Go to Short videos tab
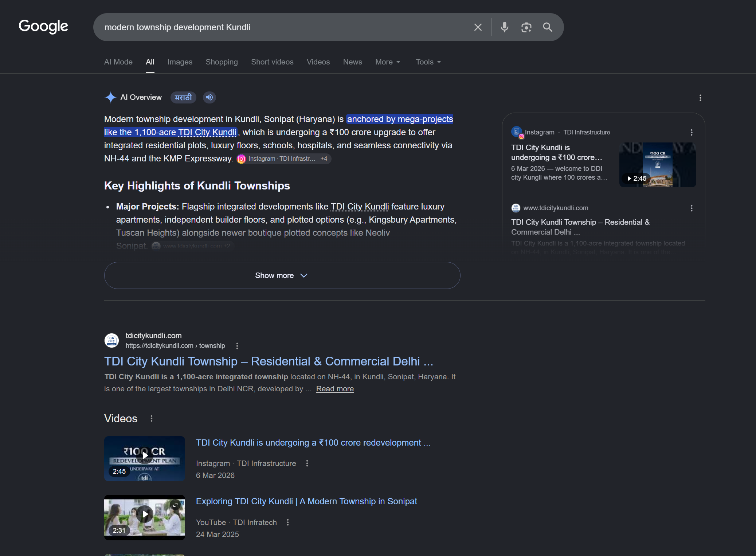This screenshot has height=556, width=756. point(272,62)
